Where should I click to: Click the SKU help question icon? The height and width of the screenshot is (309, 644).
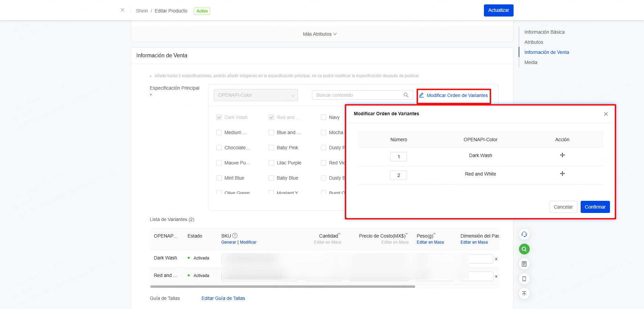click(x=235, y=236)
